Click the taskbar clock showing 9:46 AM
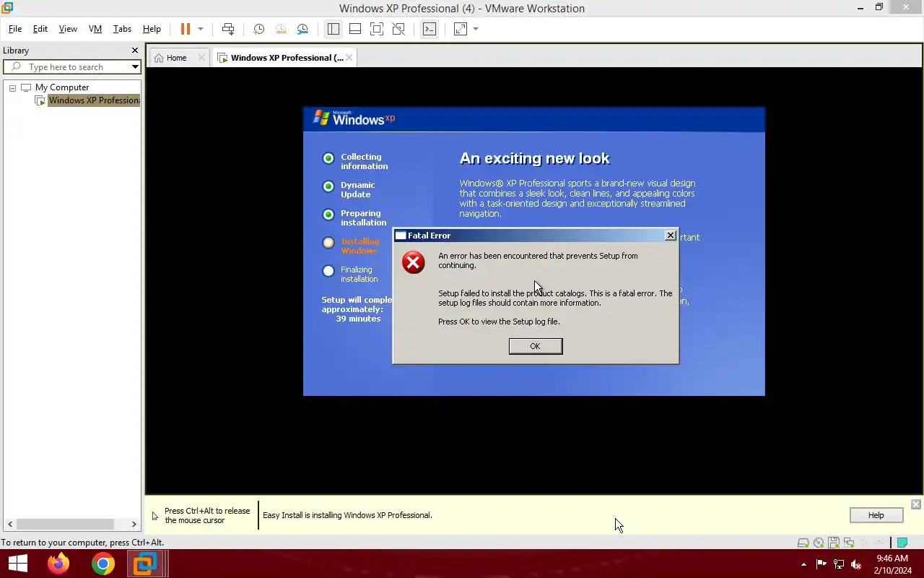 coord(892,564)
